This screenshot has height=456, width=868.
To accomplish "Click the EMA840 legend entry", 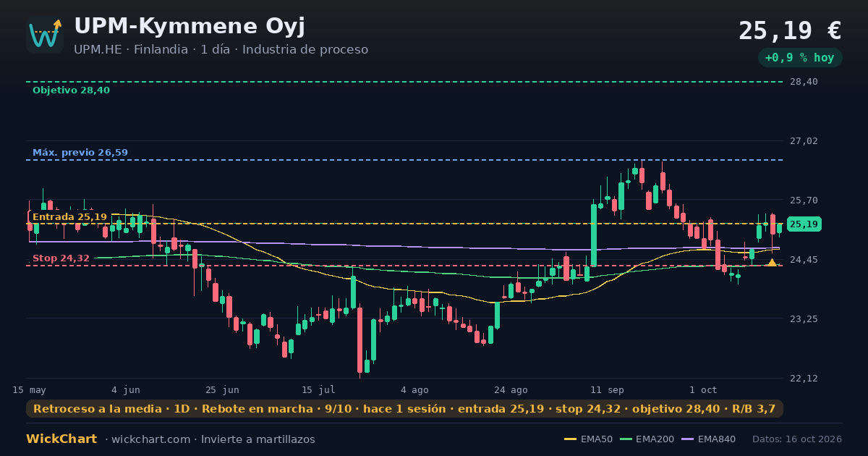I will [x=708, y=439].
